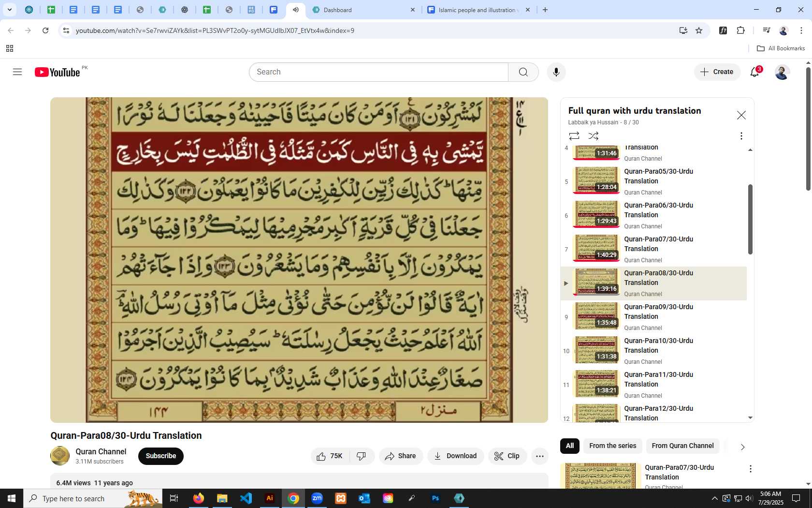Screen dimensions: 812x508
Task: Click the Download button
Action: (x=455, y=456)
